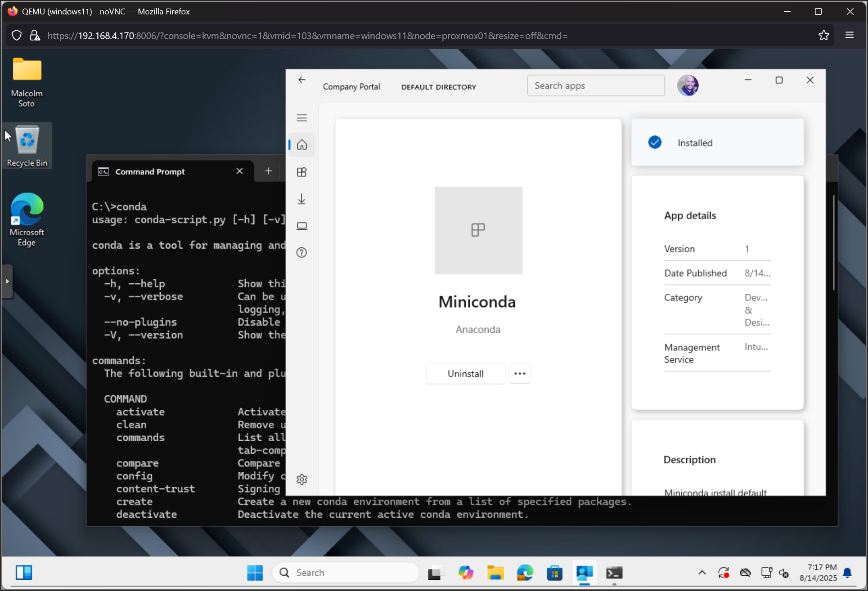Screen dimensions: 868x591
Task: Open the taskbar clock and date
Action: click(818, 573)
